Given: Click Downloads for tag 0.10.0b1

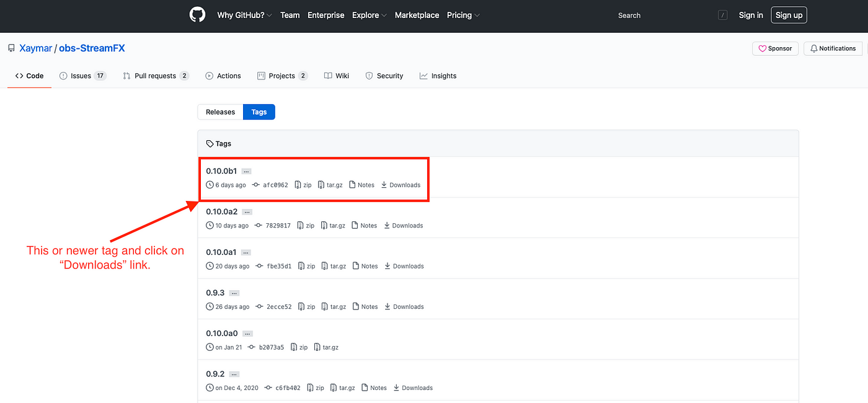Looking at the screenshot, I should coord(401,185).
